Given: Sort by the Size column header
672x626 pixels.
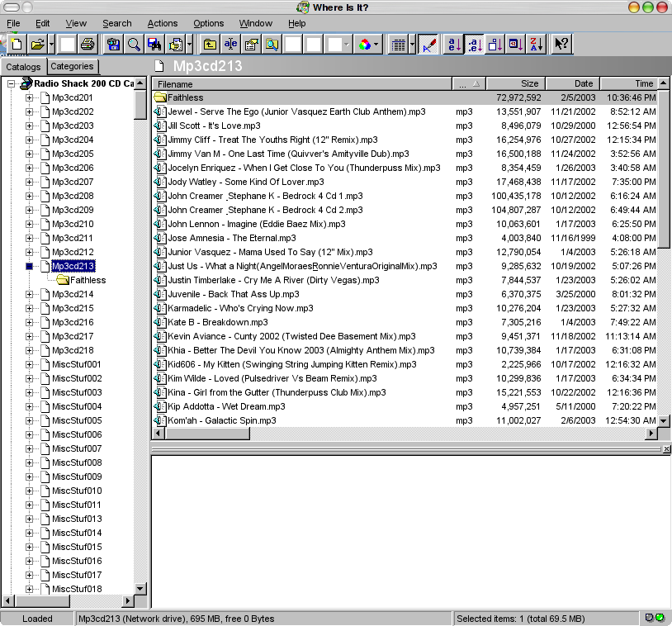Looking at the screenshot, I should click(x=516, y=83).
